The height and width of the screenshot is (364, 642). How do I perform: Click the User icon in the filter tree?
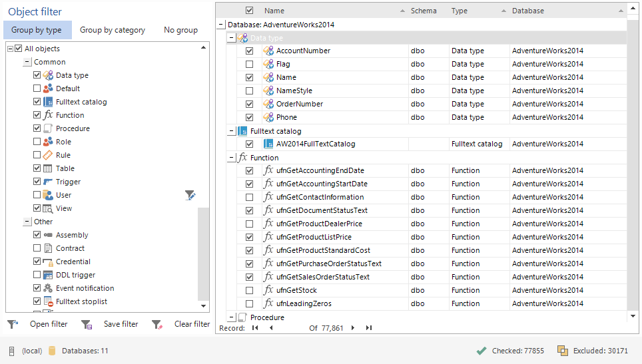(48, 195)
